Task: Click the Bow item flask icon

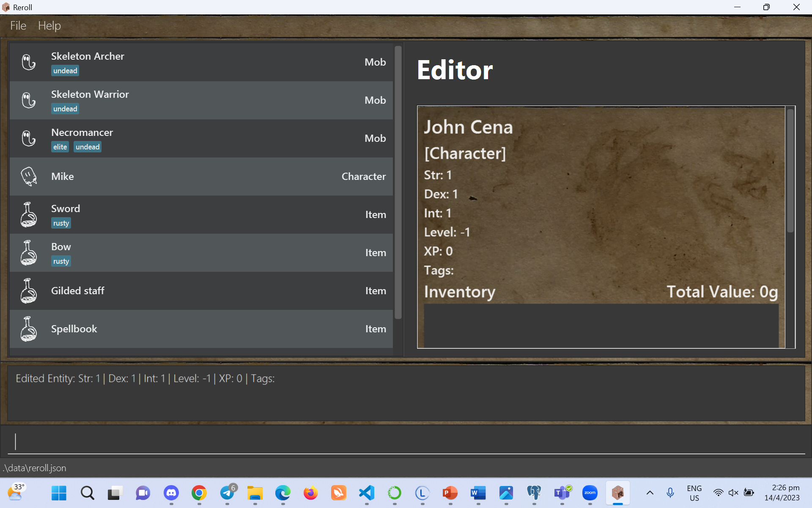Action: coord(29,253)
